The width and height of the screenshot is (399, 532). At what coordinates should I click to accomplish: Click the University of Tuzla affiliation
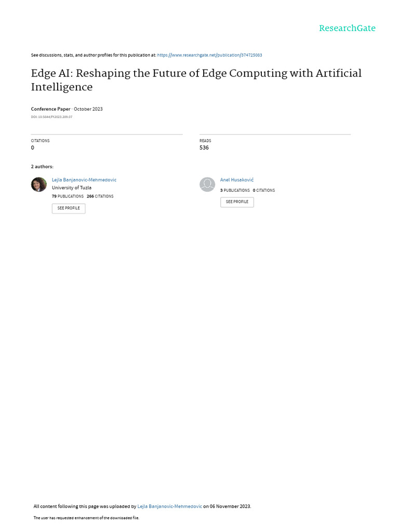point(72,188)
